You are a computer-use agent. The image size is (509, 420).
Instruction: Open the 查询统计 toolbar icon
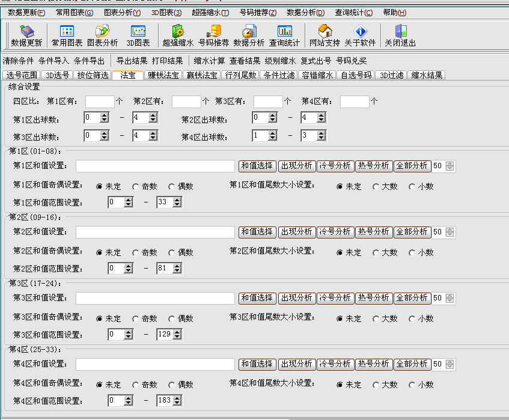(x=284, y=35)
